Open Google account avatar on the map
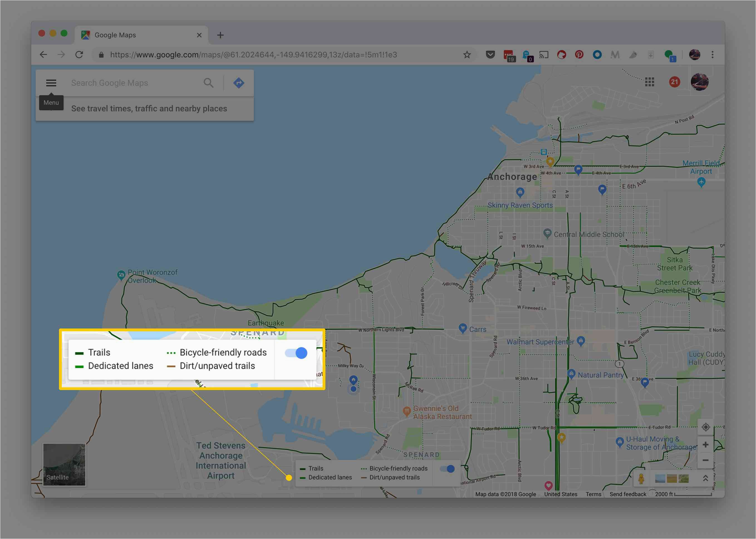This screenshot has width=756, height=539. (699, 82)
